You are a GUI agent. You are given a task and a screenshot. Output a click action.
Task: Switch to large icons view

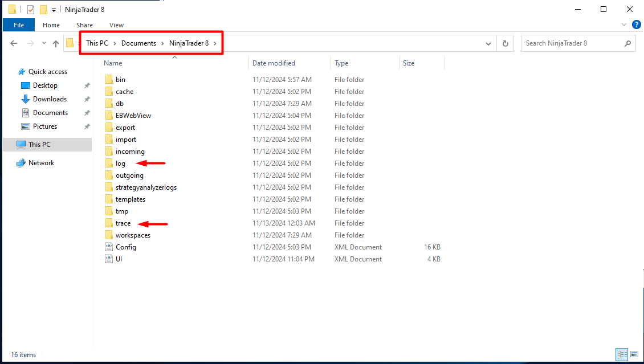(634, 354)
